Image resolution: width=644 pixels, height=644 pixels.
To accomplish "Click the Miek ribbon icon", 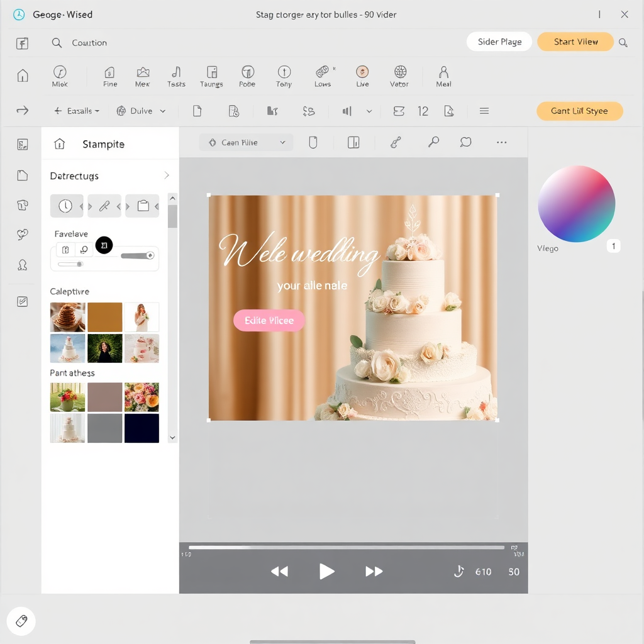I will coord(60,76).
